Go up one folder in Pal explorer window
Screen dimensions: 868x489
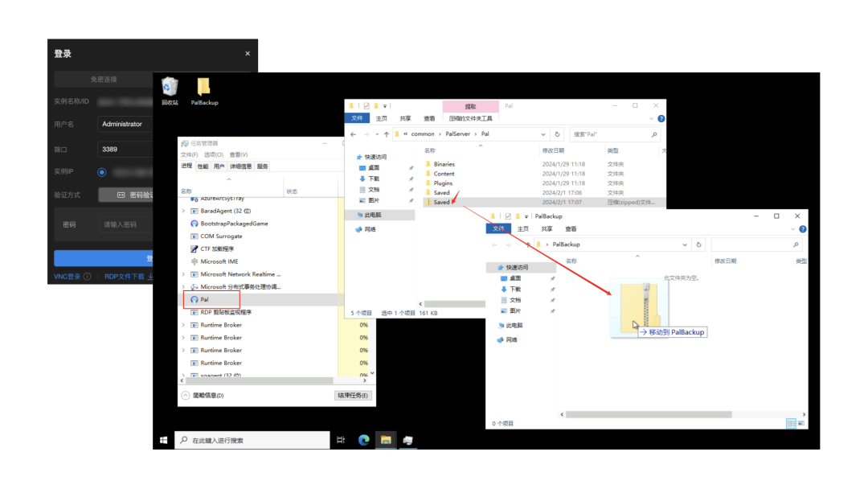387,134
